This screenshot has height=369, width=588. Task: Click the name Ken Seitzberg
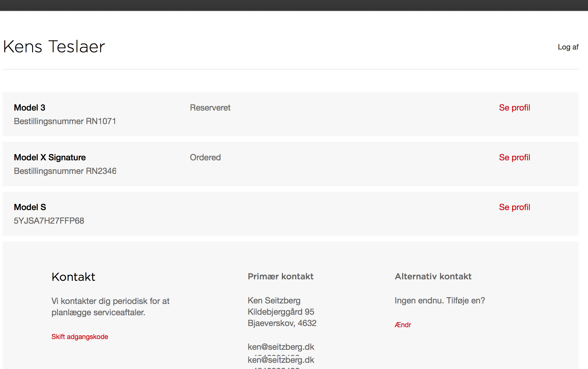coord(274,301)
